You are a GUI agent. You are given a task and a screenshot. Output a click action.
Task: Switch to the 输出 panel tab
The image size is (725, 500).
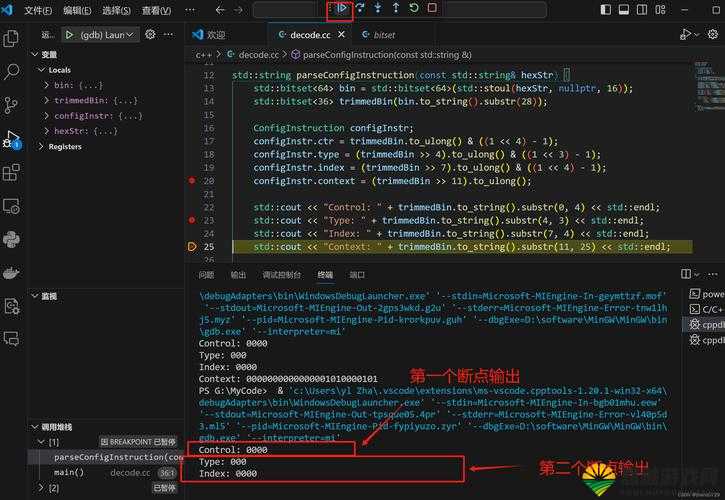[x=238, y=275]
